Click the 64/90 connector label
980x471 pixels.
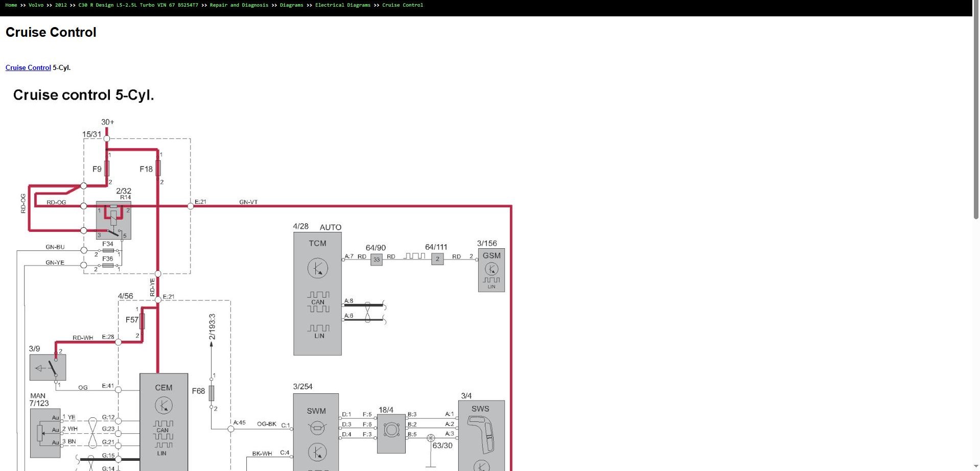point(376,248)
